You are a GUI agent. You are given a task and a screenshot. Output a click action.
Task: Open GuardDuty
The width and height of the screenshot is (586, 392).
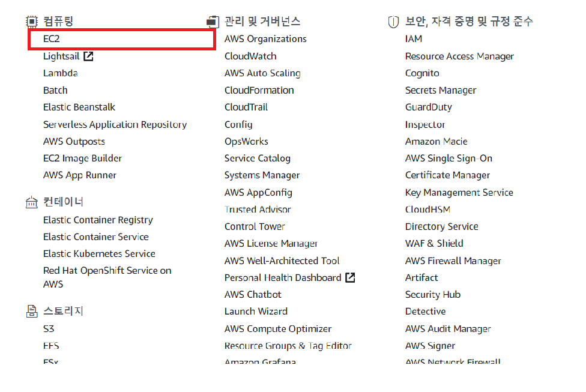point(429,107)
